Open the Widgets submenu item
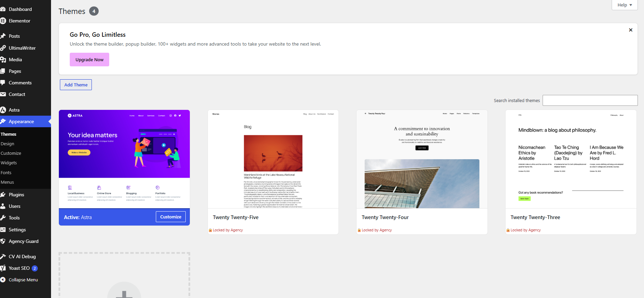 (9, 163)
